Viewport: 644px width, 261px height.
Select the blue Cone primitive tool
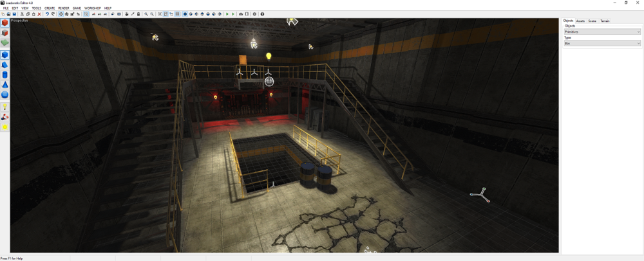(5, 85)
